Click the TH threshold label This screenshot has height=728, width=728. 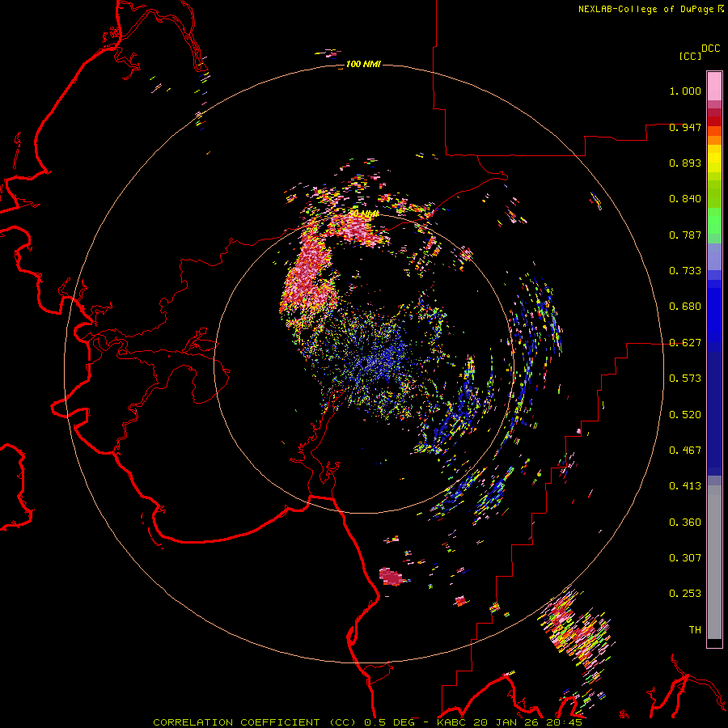pyautogui.click(x=695, y=630)
